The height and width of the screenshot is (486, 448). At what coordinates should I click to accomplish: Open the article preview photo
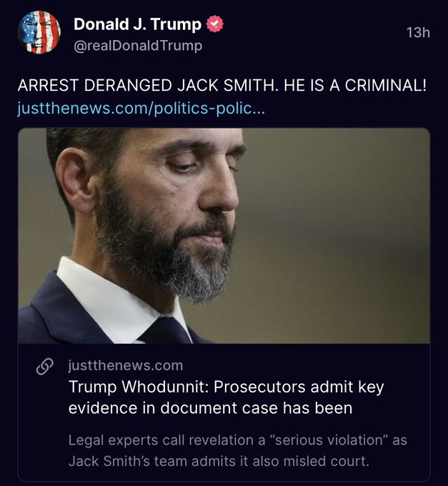(224, 236)
